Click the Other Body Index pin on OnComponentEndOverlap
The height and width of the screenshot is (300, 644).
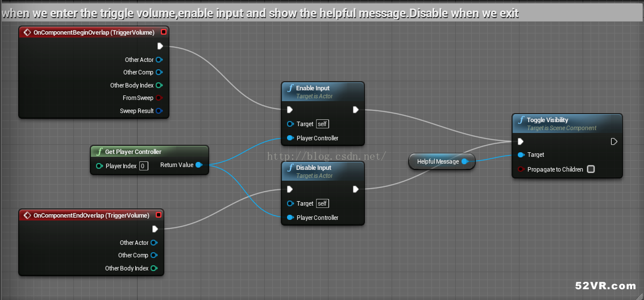(154, 268)
